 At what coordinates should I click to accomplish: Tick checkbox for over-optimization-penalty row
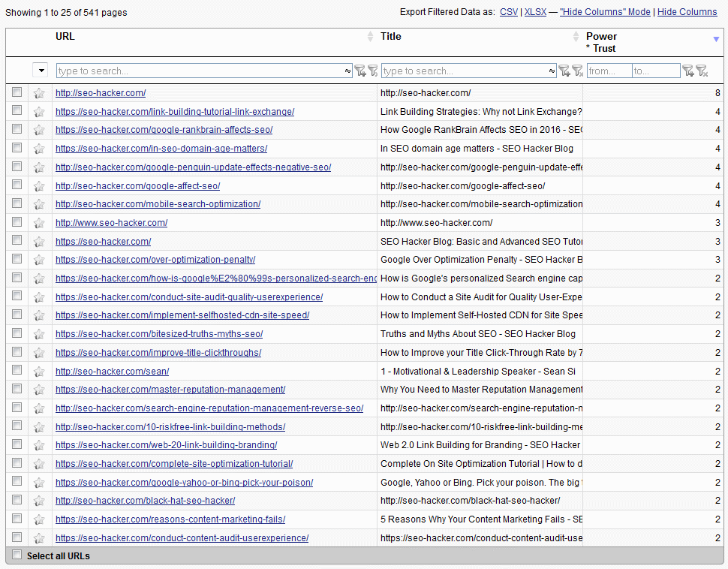[17, 260]
